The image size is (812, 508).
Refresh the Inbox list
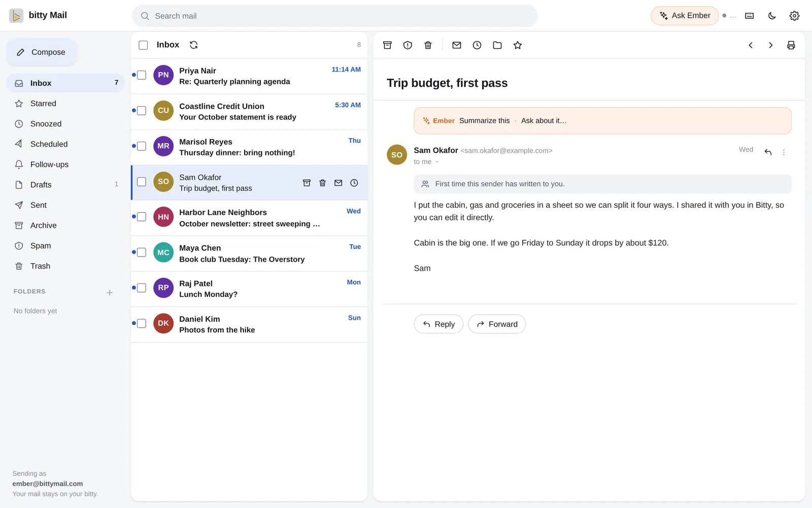click(194, 45)
